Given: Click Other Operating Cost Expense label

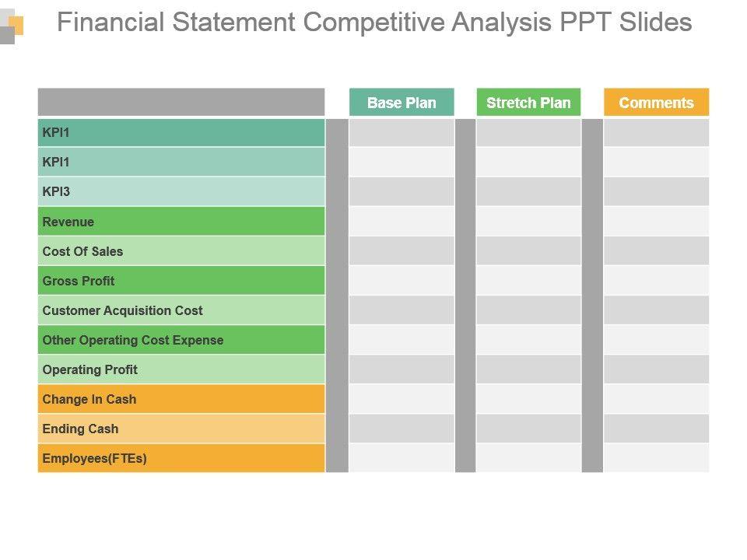Looking at the screenshot, I should pyautogui.click(x=181, y=340).
